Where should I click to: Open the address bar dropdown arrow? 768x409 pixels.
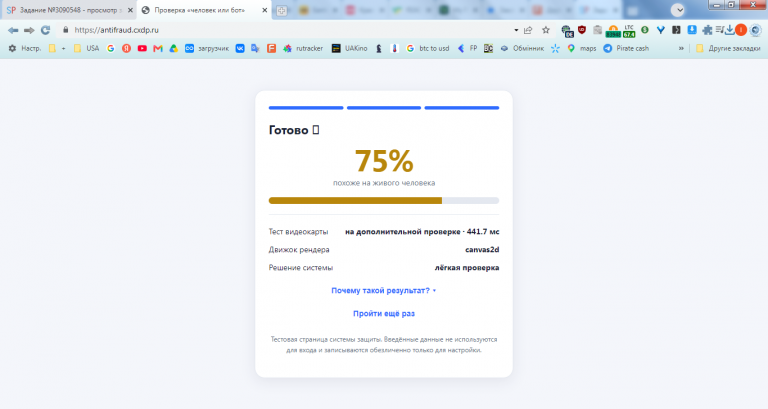516,30
